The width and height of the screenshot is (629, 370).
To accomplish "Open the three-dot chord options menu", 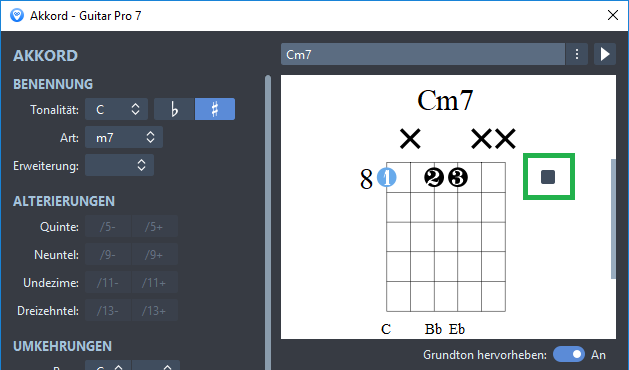I will tap(577, 54).
